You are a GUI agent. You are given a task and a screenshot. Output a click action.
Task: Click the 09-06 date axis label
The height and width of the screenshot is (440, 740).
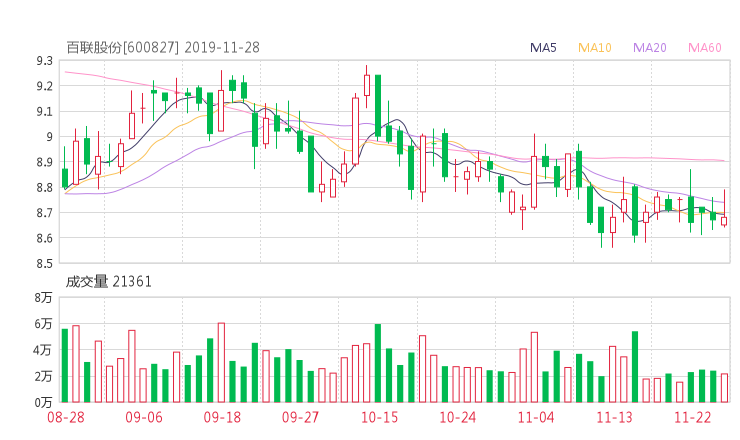[x=144, y=417]
